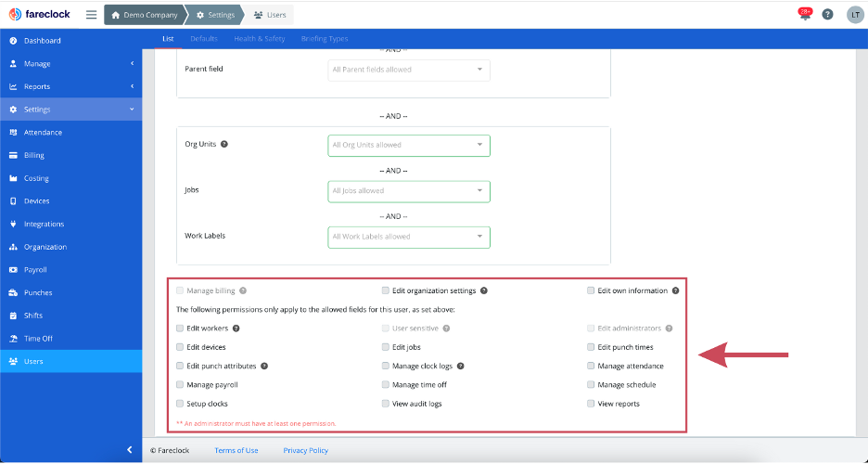Viewport: 868px width, 464px height.
Task: Go to Demo Company breadcrumb
Action: coord(144,15)
